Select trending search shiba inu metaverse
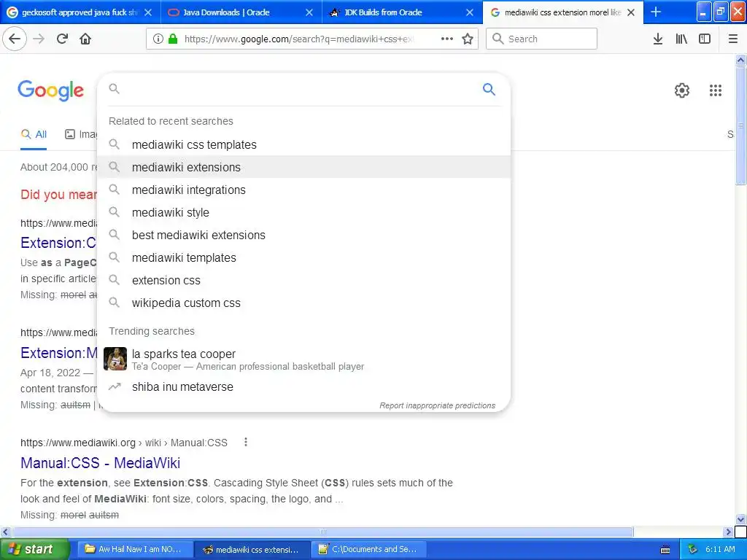The image size is (747, 560). click(303, 386)
